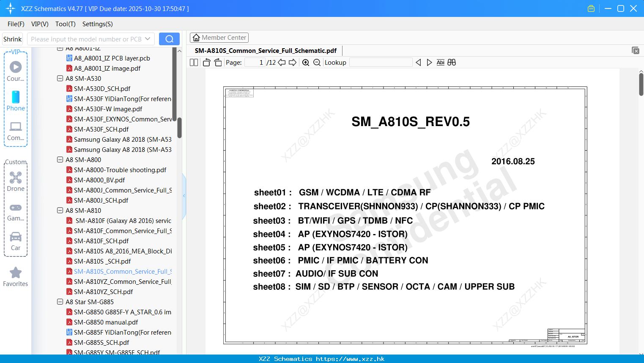Image resolution: width=644 pixels, height=363 pixels.
Task: Rotate page counterclockwise icon
Action: pyautogui.click(x=206, y=63)
